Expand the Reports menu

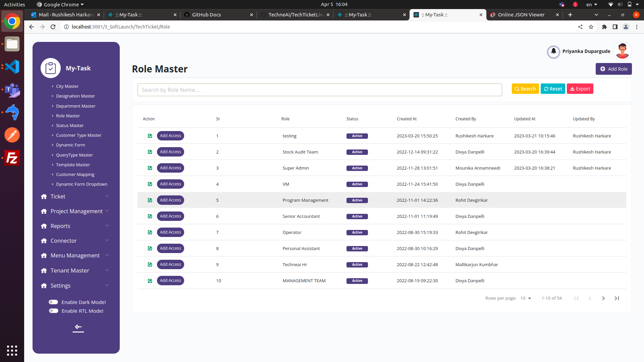tap(75, 226)
